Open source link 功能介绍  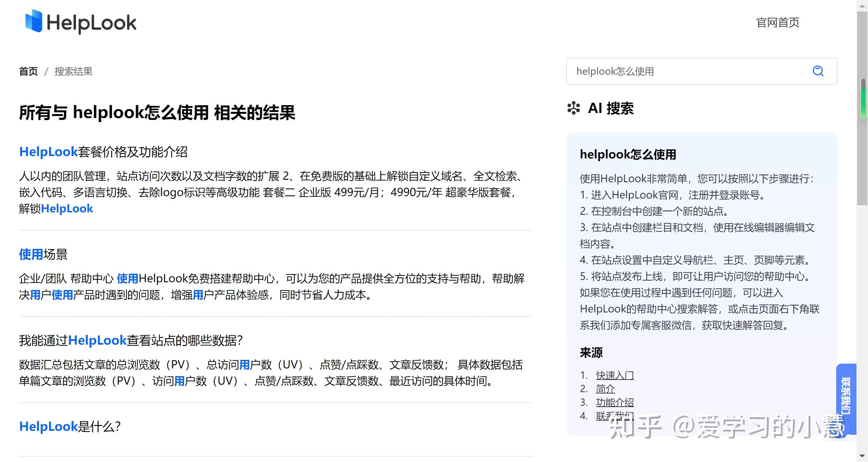click(615, 402)
